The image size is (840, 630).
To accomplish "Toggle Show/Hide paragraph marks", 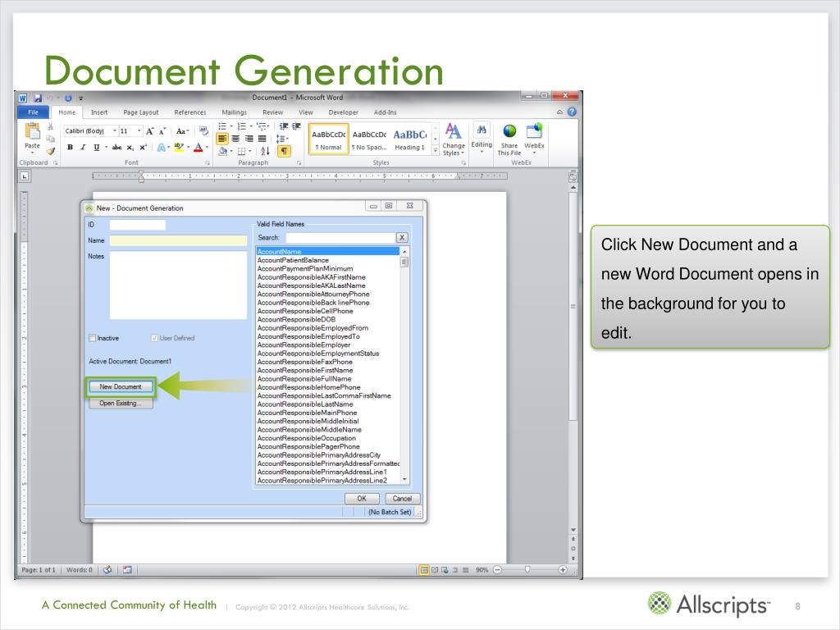I will point(285,152).
